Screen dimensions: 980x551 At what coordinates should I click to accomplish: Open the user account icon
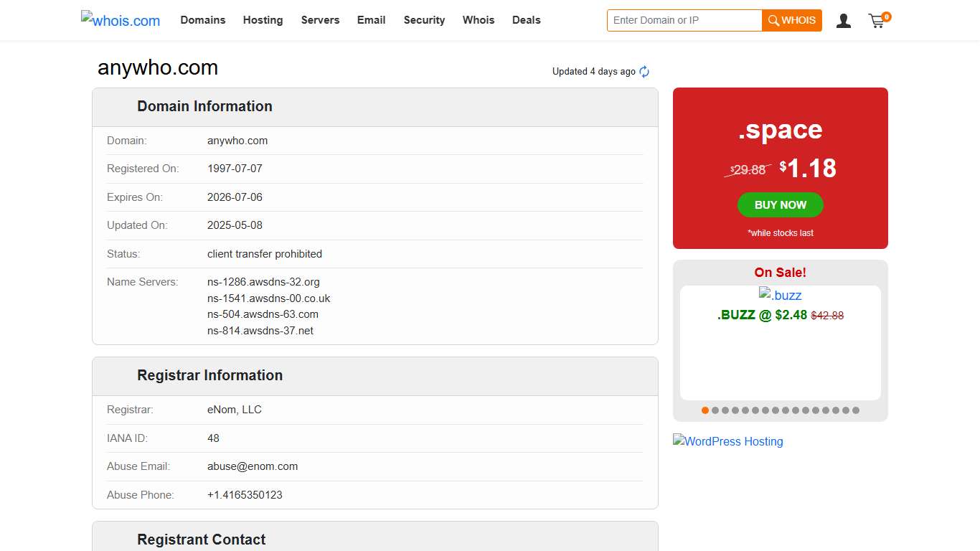coord(844,21)
